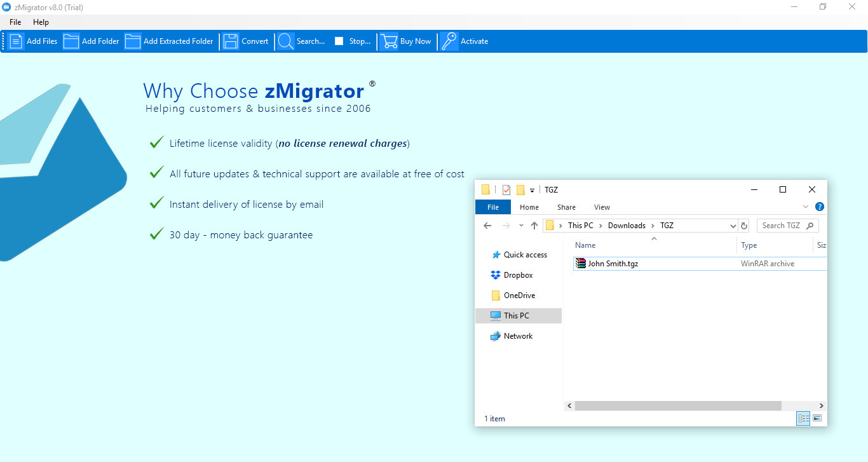
Task: Click the OneDrive folder icon in sidebar
Action: tap(496, 296)
